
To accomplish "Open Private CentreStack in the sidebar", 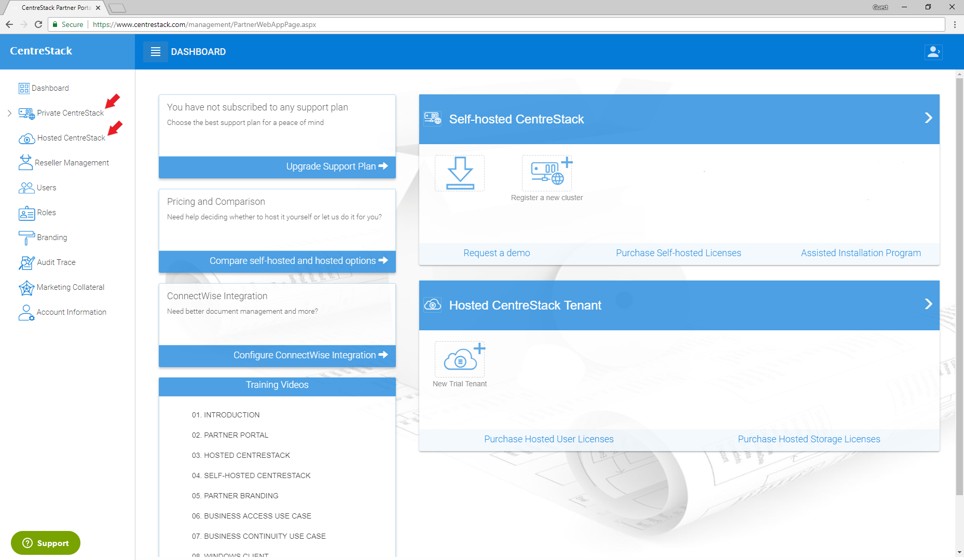I will [71, 113].
